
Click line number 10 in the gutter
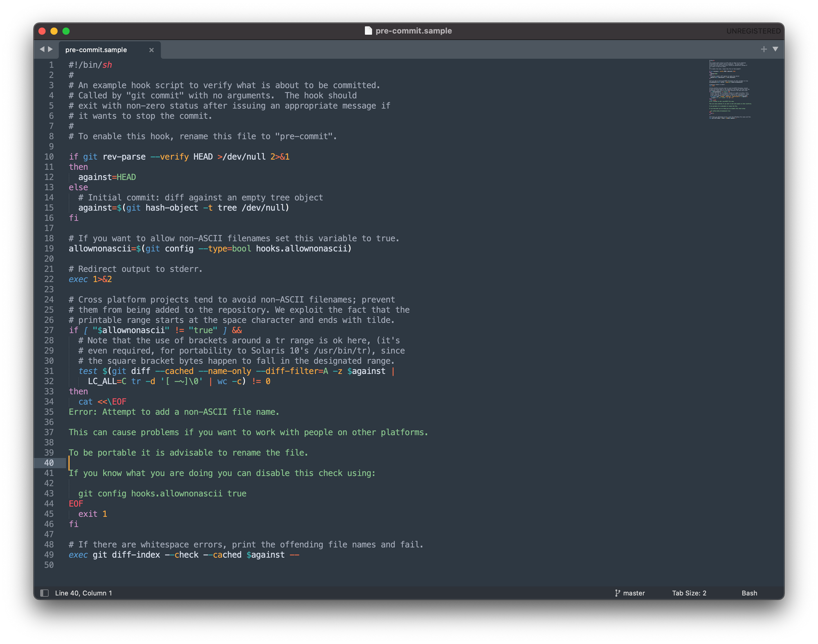49,157
